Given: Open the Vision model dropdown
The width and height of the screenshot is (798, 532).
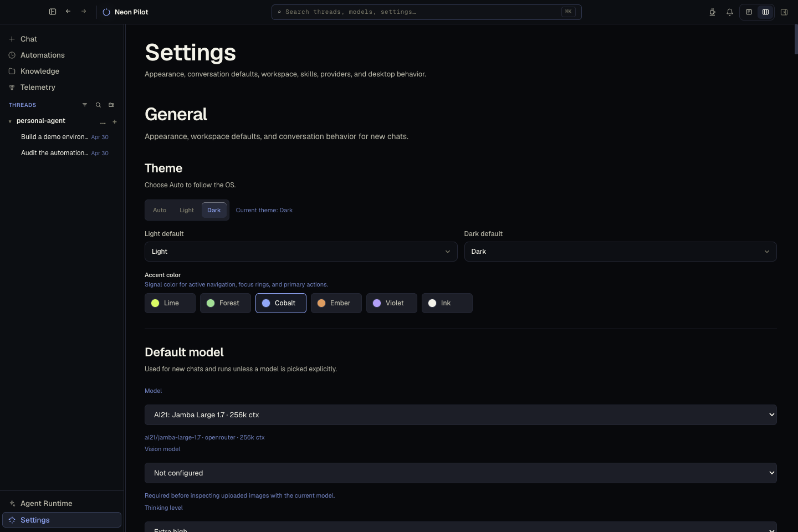Looking at the screenshot, I should click(461, 473).
